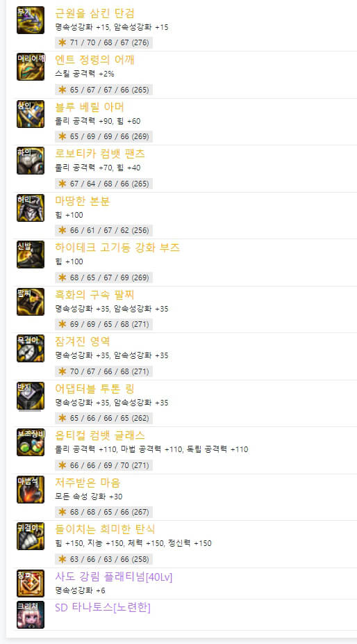Open the 사도 강림 플래티넘[40Lv] title link
Image resolution: width=357 pixels, height=644 pixels.
click(114, 577)
